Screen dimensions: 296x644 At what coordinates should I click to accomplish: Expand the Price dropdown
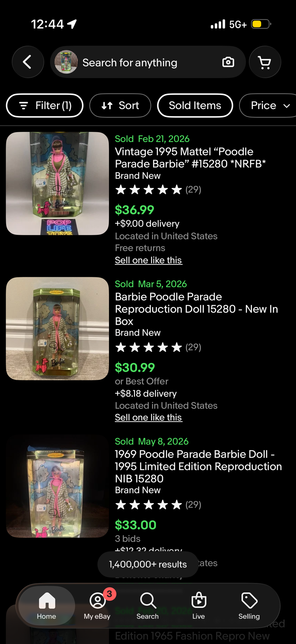coord(268,106)
